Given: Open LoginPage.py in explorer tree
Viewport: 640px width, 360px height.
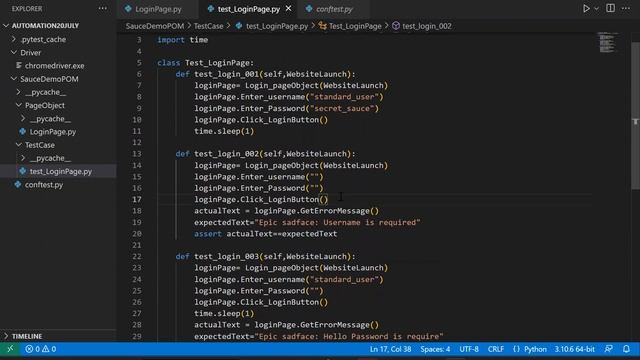Looking at the screenshot, I should (52, 132).
